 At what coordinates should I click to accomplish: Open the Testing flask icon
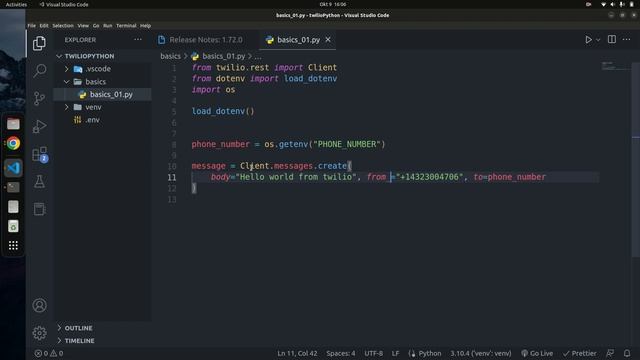point(39,182)
